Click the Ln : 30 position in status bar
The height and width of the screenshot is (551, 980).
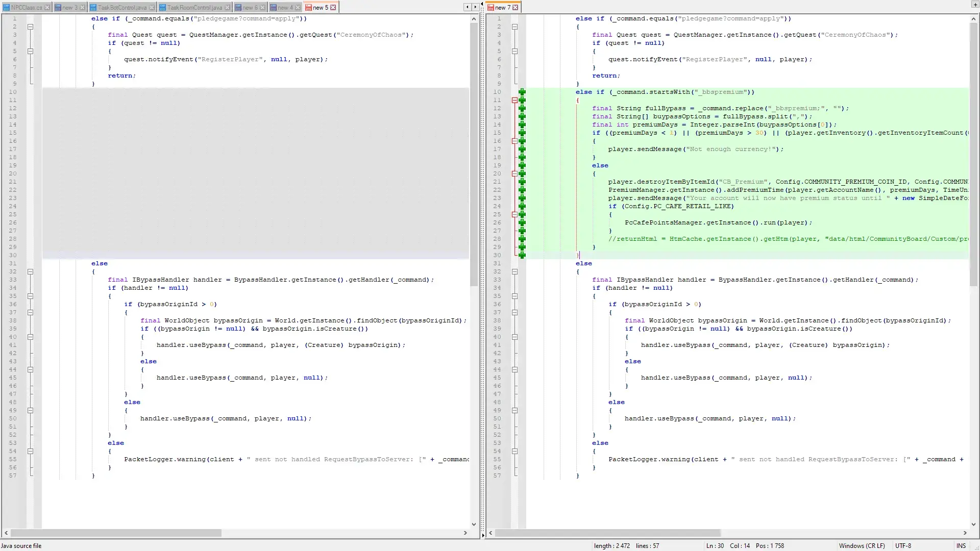715,546
